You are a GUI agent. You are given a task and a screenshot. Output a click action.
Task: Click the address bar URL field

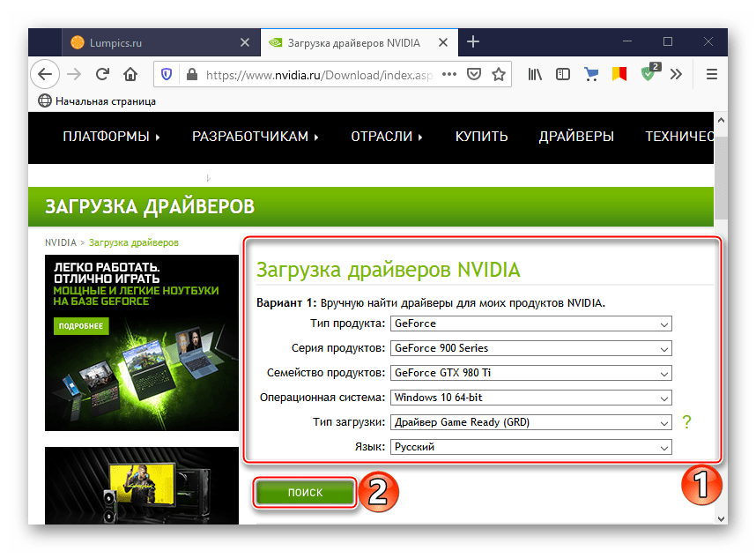click(319, 75)
